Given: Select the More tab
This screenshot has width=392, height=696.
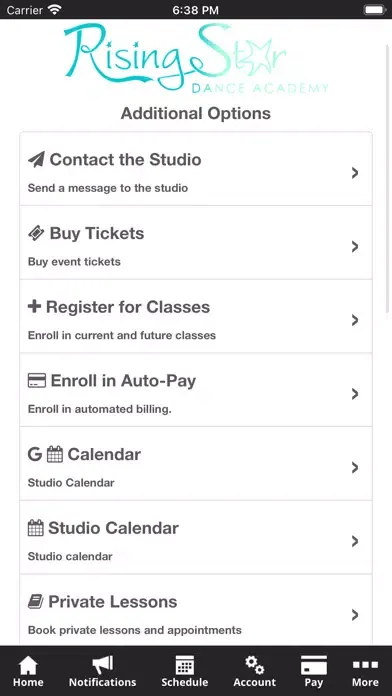Looking at the screenshot, I should 365,671.
